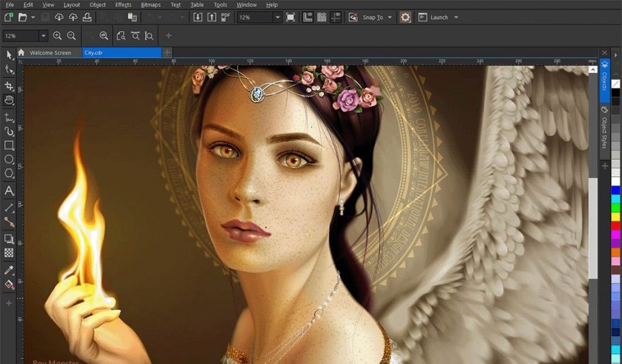Screen dimensions: 622x364
Task: Paste from clipboard icon
Action: [x=132, y=17]
